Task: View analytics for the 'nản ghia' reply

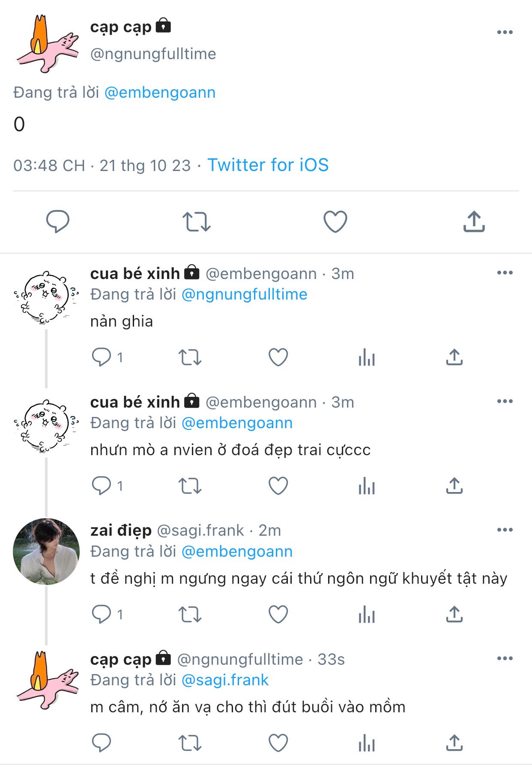Action: (x=367, y=357)
